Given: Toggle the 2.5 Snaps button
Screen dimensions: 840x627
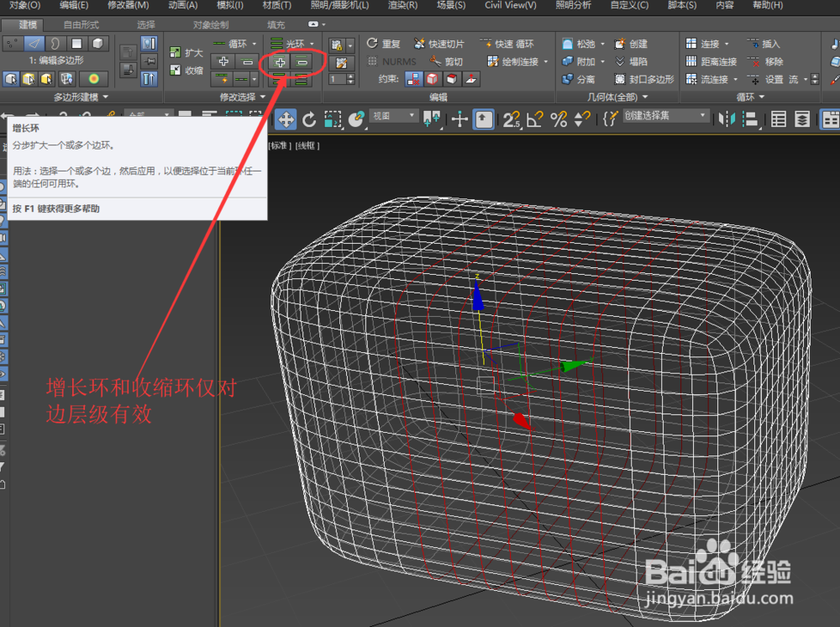Looking at the screenshot, I should coord(511,119).
